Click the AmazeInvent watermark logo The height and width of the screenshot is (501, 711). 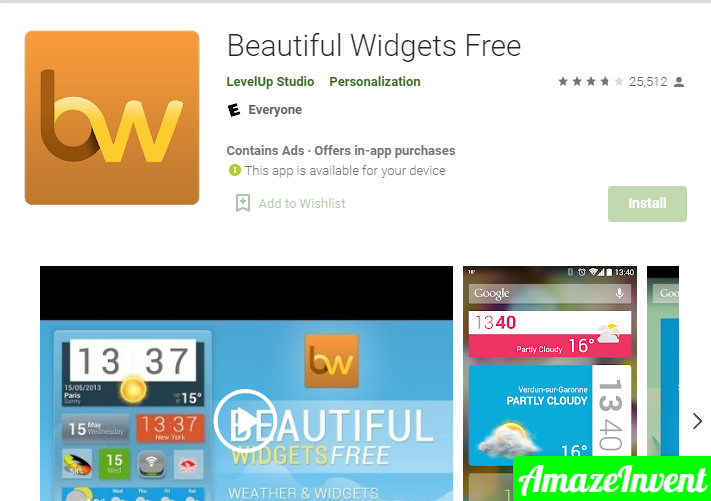pyautogui.click(x=612, y=479)
